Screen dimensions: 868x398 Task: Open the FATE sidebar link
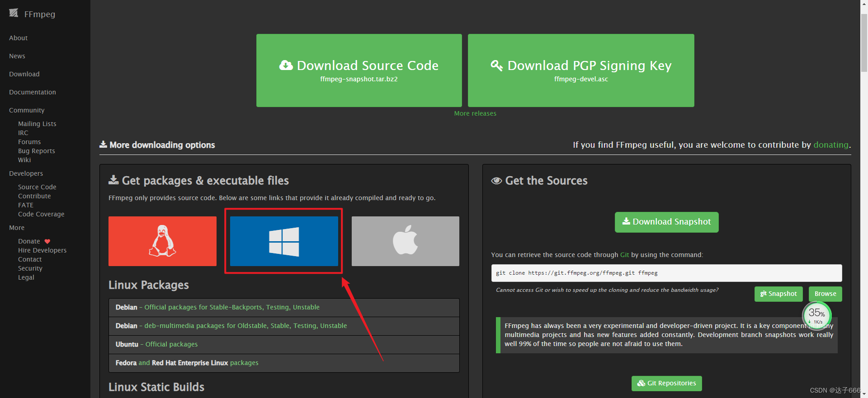pyautogui.click(x=26, y=205)
